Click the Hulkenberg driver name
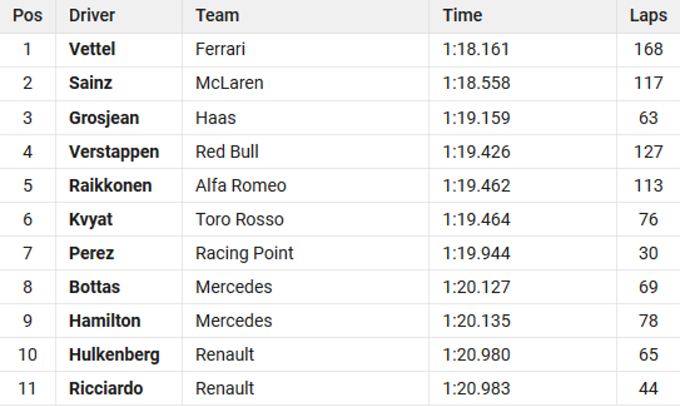 pyautogui.click(x=114, y=355)
